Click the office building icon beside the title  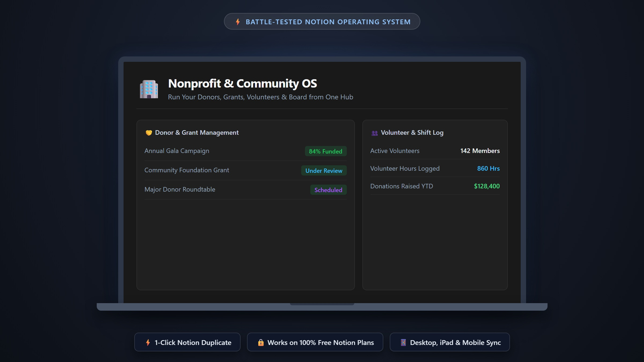click(149, 89)
